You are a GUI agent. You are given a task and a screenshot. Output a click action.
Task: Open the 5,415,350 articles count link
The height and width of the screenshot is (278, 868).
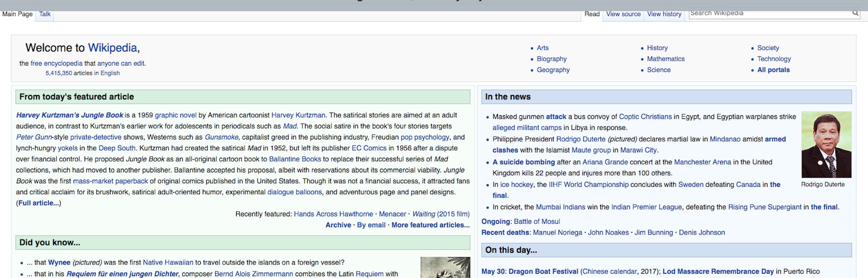coord(59,73)
